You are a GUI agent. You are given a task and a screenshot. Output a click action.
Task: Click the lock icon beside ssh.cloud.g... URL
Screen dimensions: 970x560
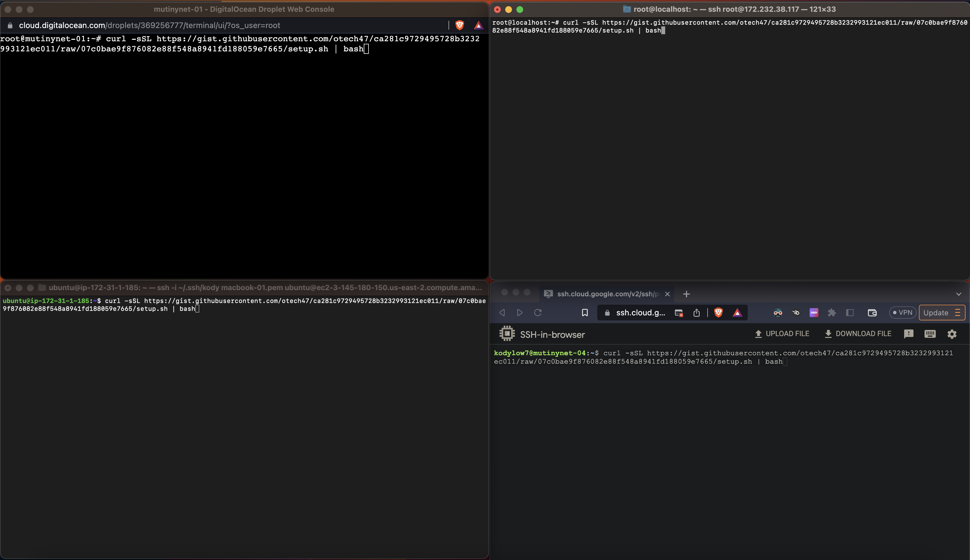pos(607,313)
